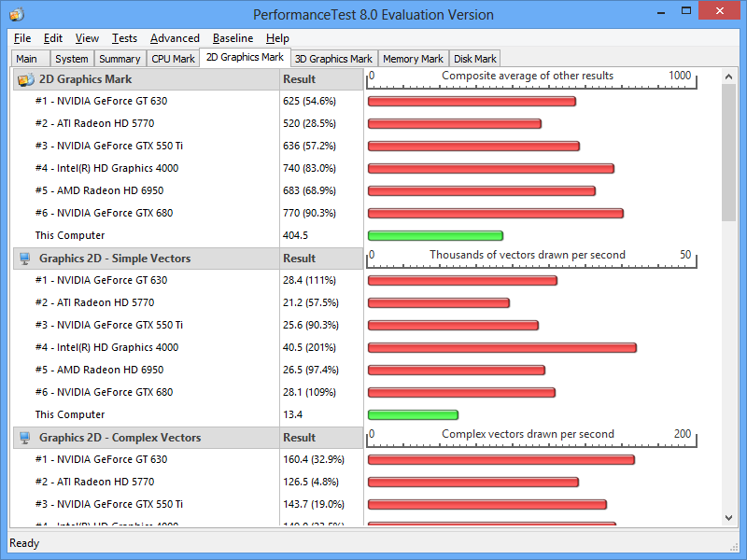This screenshot has width=747, height=560.
Task: Select the result value 520 (28.5%)
Action: tap(310, 124)
